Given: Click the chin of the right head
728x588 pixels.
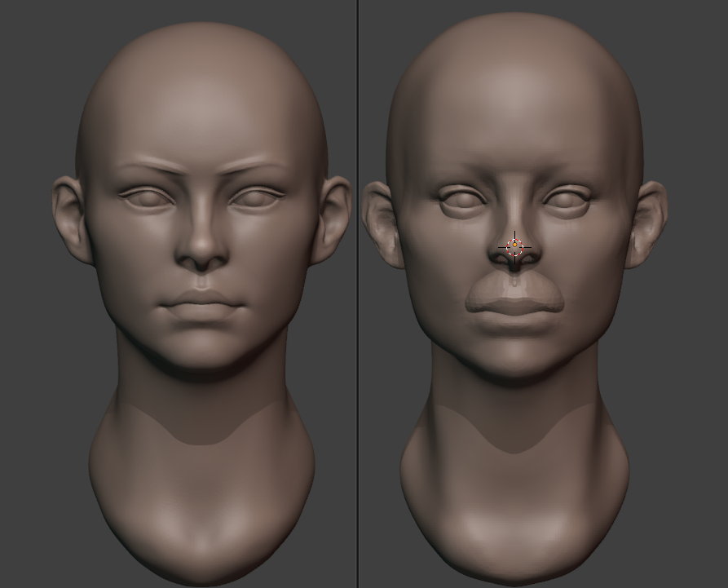Looking at the screenshot, I should point(514,359).
